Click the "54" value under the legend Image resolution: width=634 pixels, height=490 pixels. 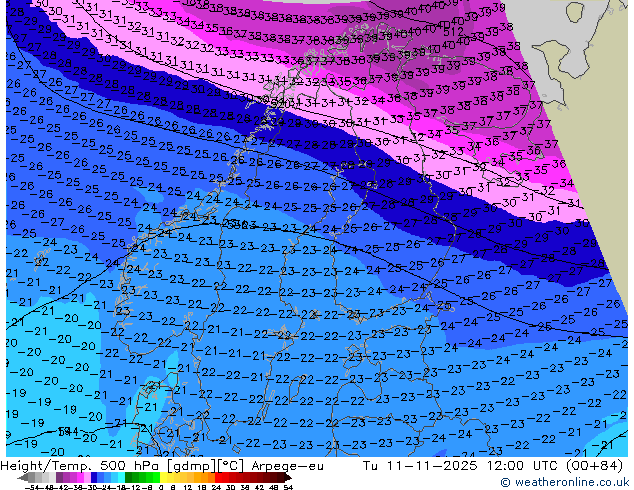coord(288,486)
